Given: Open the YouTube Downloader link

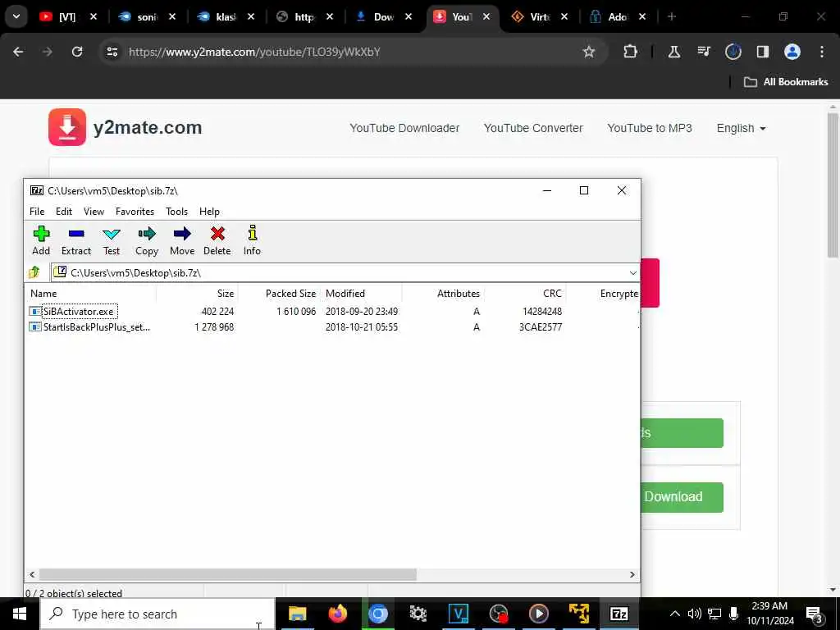Looking at the screenshot, I should 404,129.
